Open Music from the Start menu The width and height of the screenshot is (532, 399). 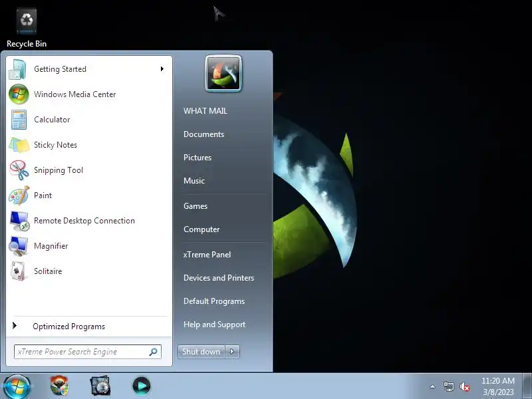click(194, 180)
